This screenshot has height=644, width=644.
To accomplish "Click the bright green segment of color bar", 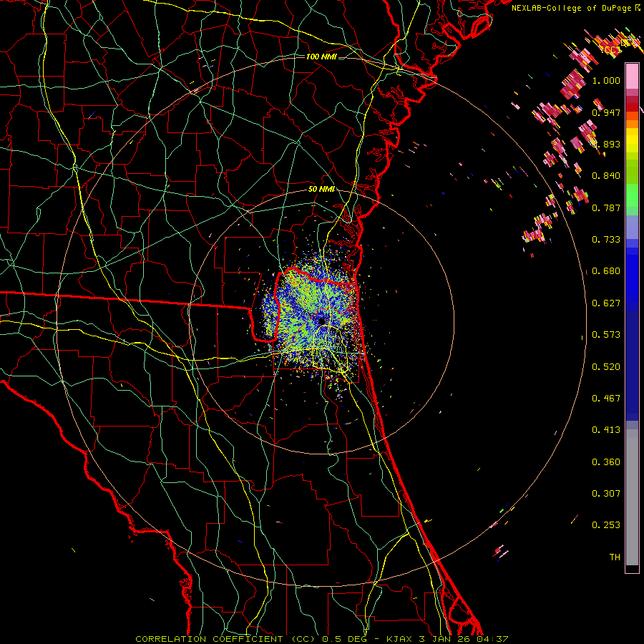I will tap(632, 195).
